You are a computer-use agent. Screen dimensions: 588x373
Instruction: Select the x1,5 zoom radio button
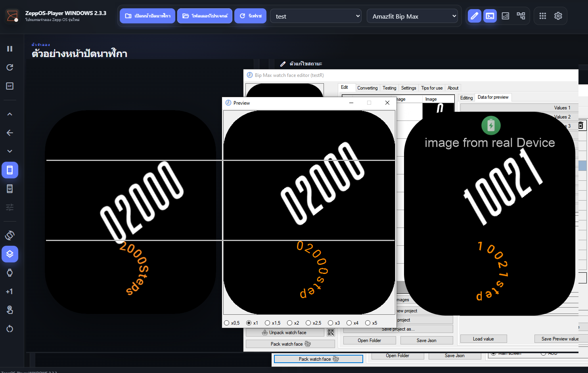click(x=268, y=323)
